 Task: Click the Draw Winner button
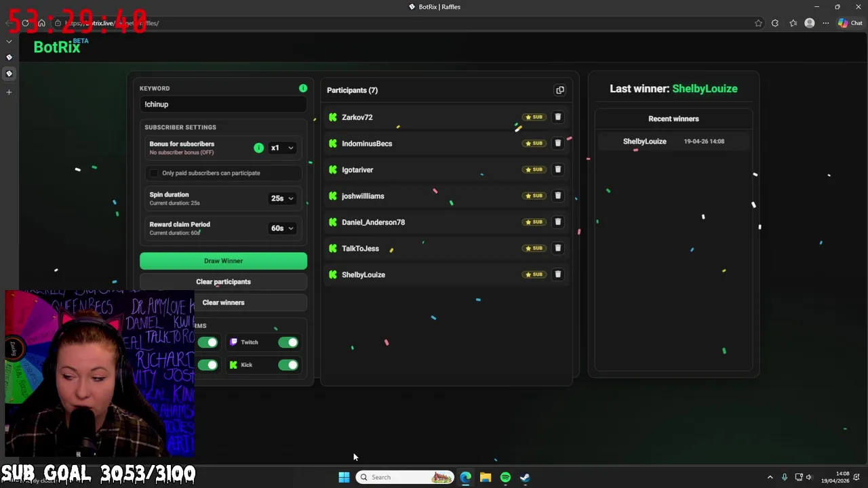[223, 261]
